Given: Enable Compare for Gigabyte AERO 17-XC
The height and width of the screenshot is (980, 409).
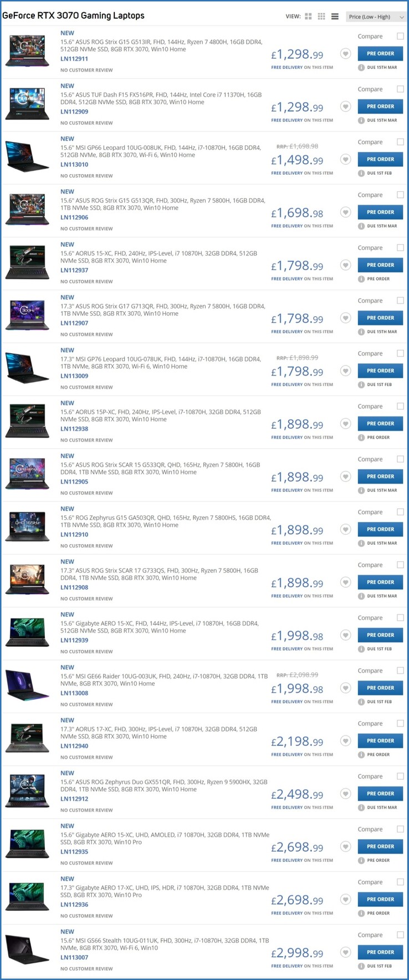Looking at the screenshot, I should tap(400, 882).
